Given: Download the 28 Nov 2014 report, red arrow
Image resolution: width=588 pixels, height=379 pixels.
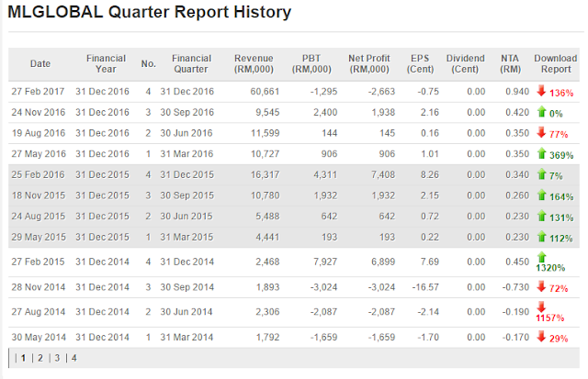Looking at the screenshot, I should (x=541, y=287).
